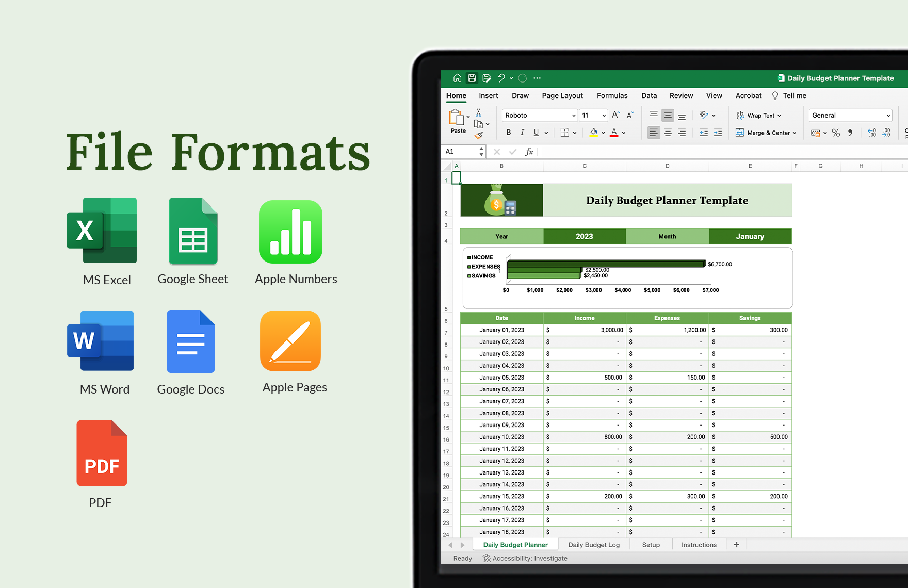The height and width of the screenshot is (588, 908).
Task: Expand the Paste options arrow
Action: 468,117
